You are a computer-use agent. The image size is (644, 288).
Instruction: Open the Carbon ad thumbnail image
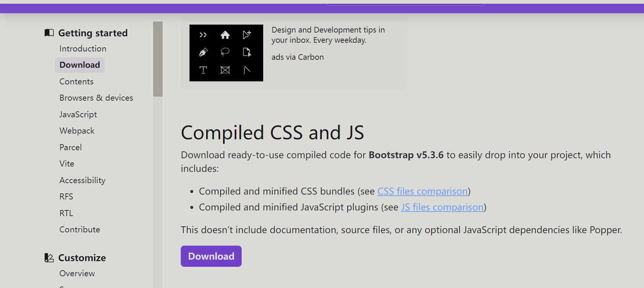pos(226,53)
